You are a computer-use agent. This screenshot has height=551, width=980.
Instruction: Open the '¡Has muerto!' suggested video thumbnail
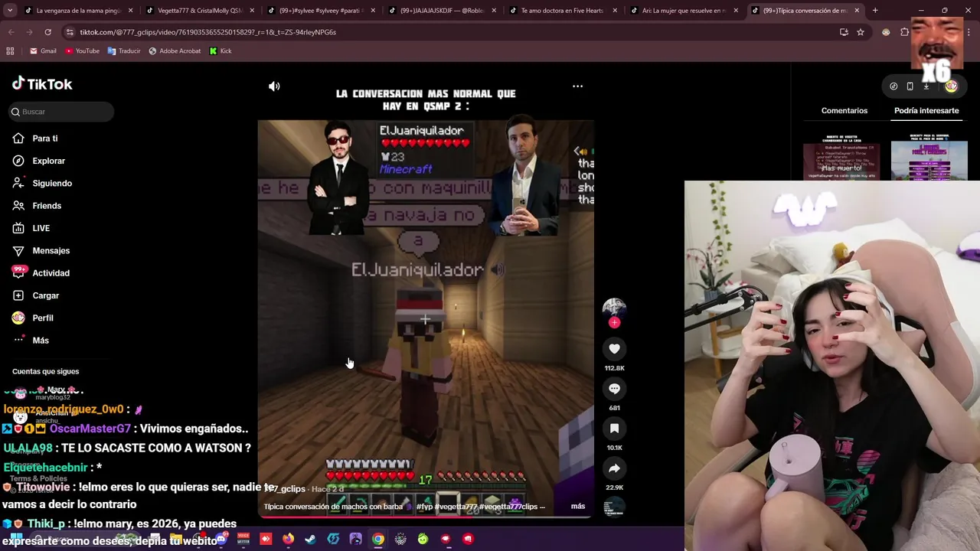click(x=841, y=158)
